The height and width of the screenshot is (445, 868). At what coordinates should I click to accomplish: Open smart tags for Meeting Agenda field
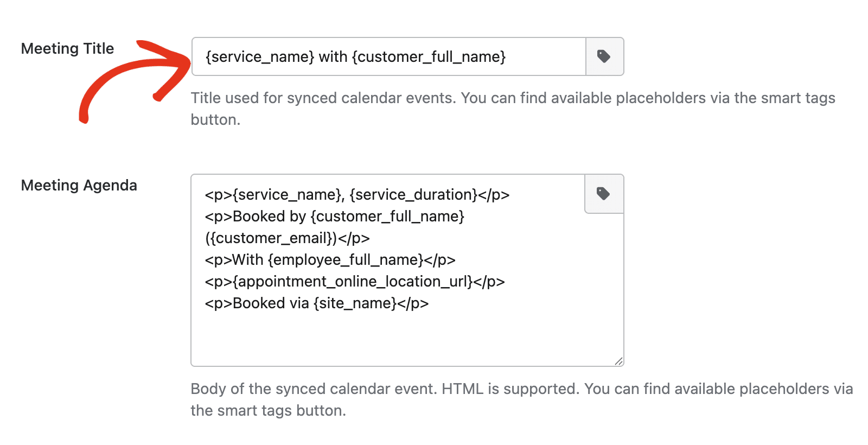[x=604, y=194]
